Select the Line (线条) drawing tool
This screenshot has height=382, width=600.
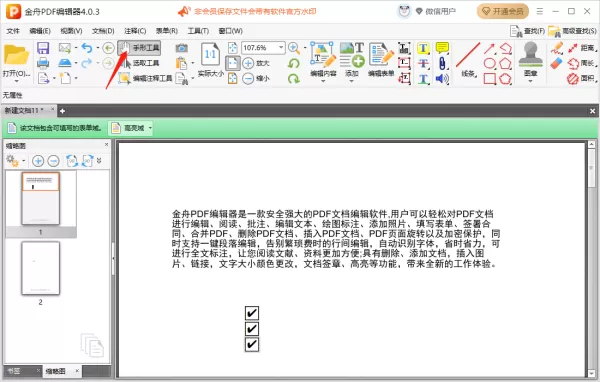[x=468, y=59]
